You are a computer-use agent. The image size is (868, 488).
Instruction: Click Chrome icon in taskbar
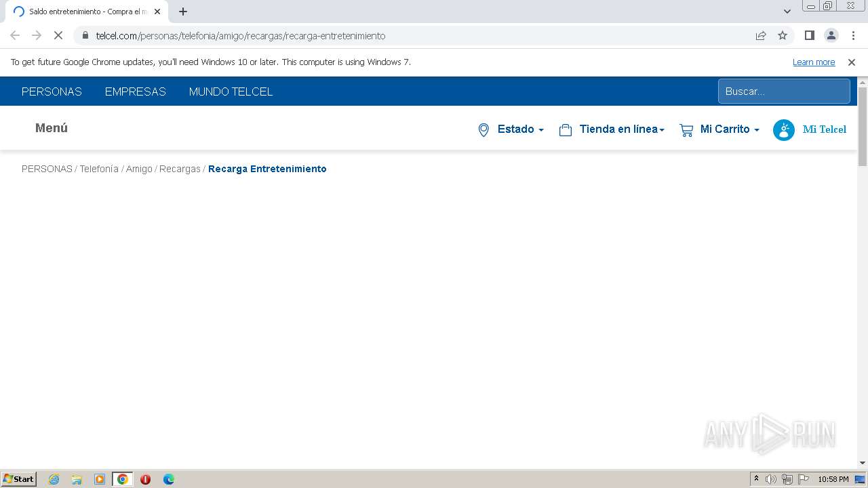(122, 479)
